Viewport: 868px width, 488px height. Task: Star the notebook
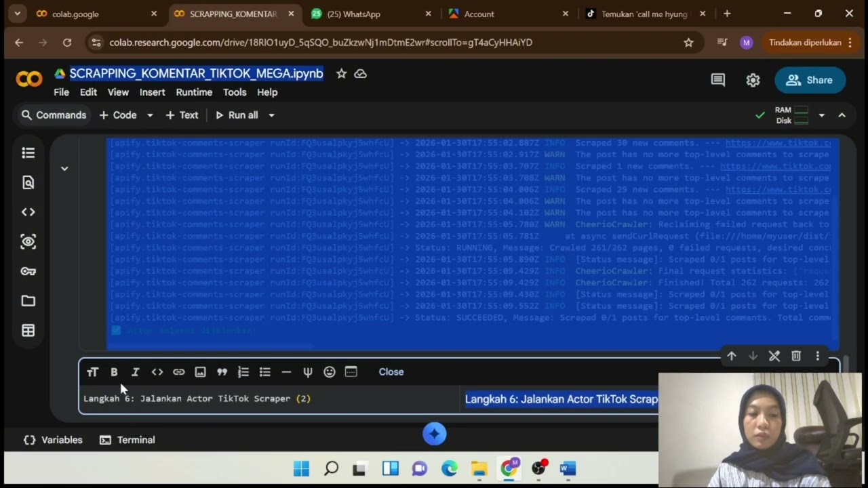coord(342,73)
